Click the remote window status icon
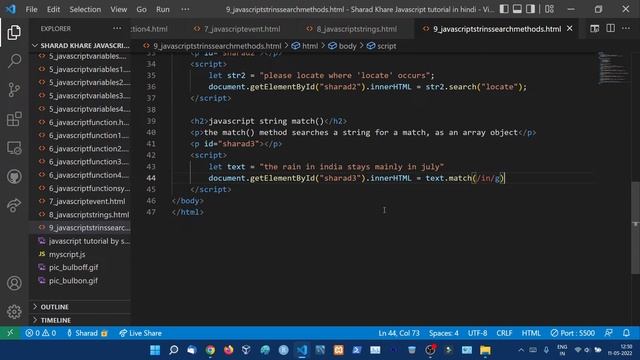The width and height of the screenshot is (640, 360). pos(10,333)
